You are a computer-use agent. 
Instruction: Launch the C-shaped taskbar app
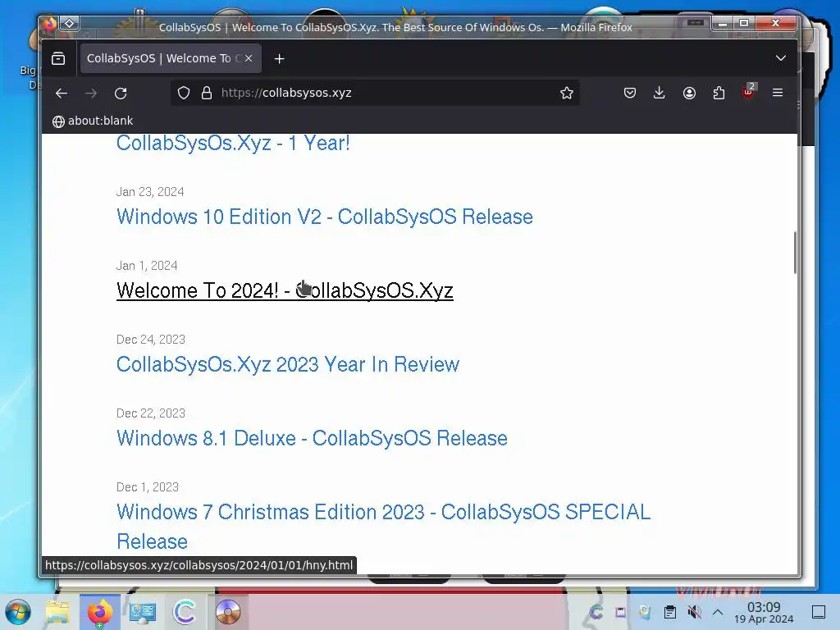coord(185,612)
